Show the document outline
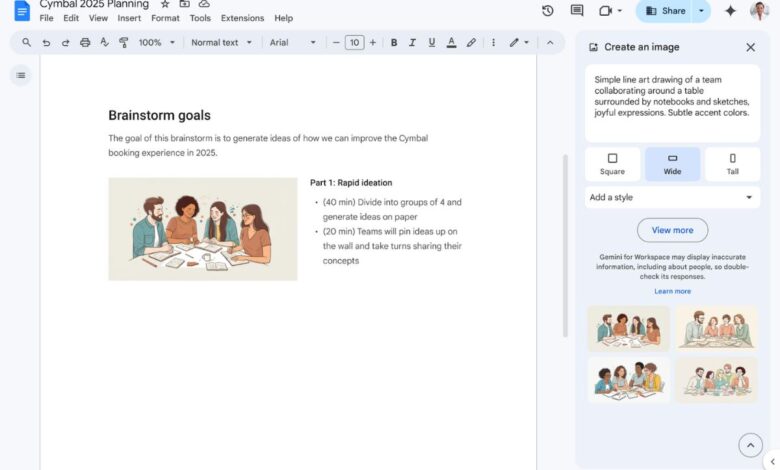780x470 pixels. 21,76
